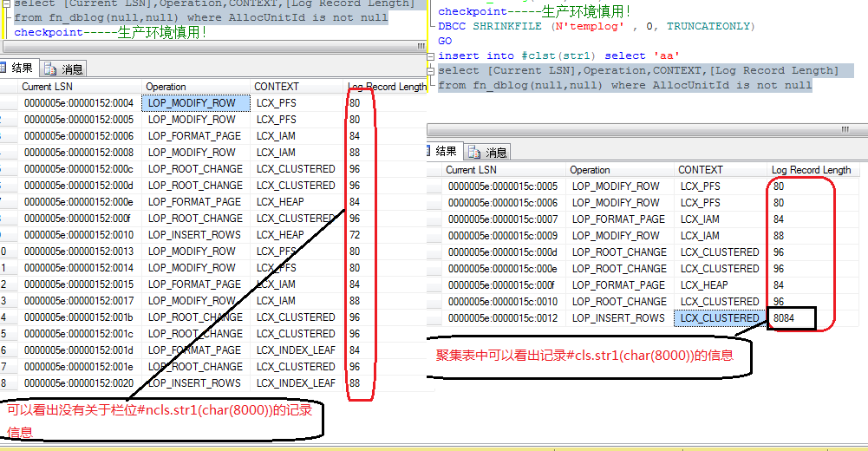The image size is (868, 451).
Task: Click LOP_ROOT_CHANGE in row 0000015c:000e
Action: click(619, 269)
